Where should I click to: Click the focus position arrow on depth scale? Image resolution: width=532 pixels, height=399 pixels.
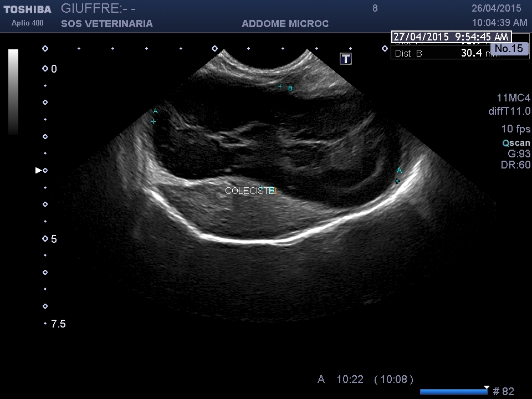coord(38,171)
